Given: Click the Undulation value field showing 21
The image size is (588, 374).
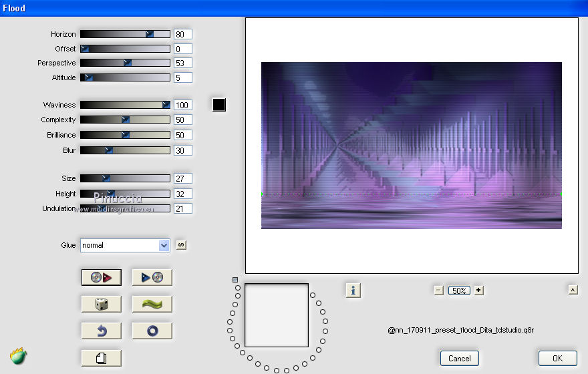Looking at the screenshot, I should 183,208.
